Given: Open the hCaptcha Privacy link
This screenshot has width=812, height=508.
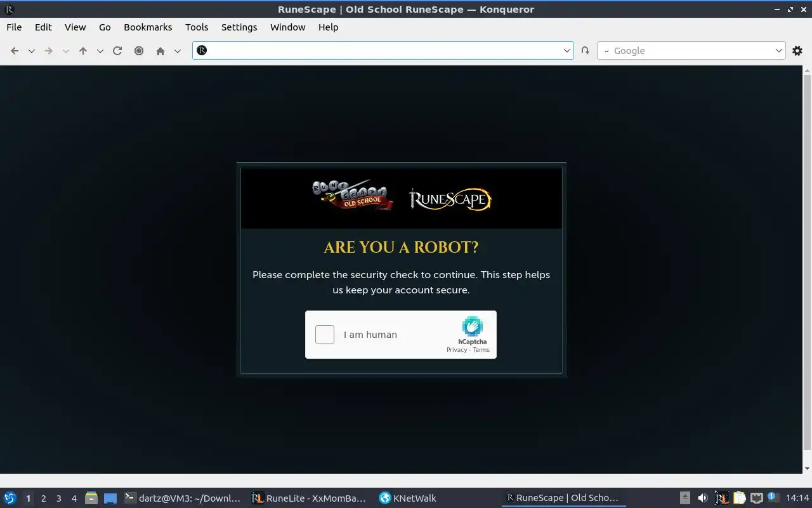Looking at the screenshot, I should click(x=457, y=350).
